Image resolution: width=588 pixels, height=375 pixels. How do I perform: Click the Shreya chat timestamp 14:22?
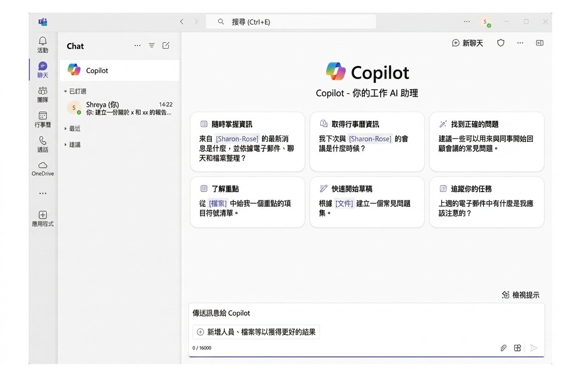[166, 104]
